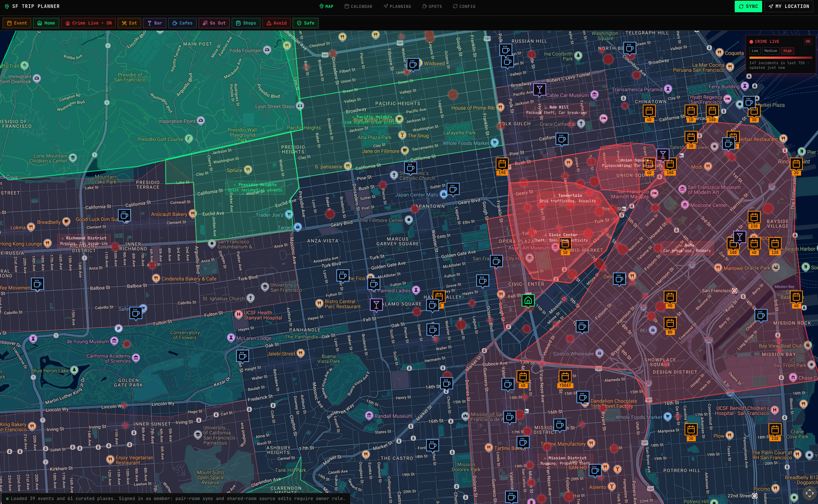Open the SPOTS menu item
818x504 pixels.
(x=432, y=6)
